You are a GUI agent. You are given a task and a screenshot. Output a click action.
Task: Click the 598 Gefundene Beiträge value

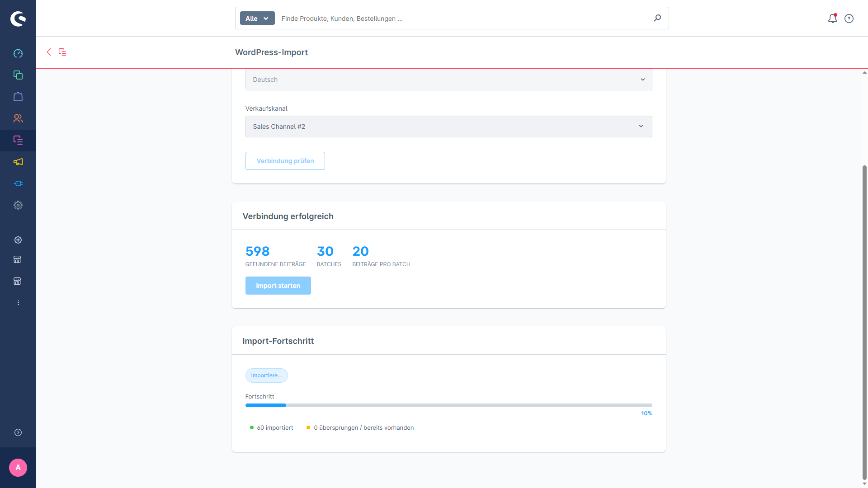(x=257, y=251)
